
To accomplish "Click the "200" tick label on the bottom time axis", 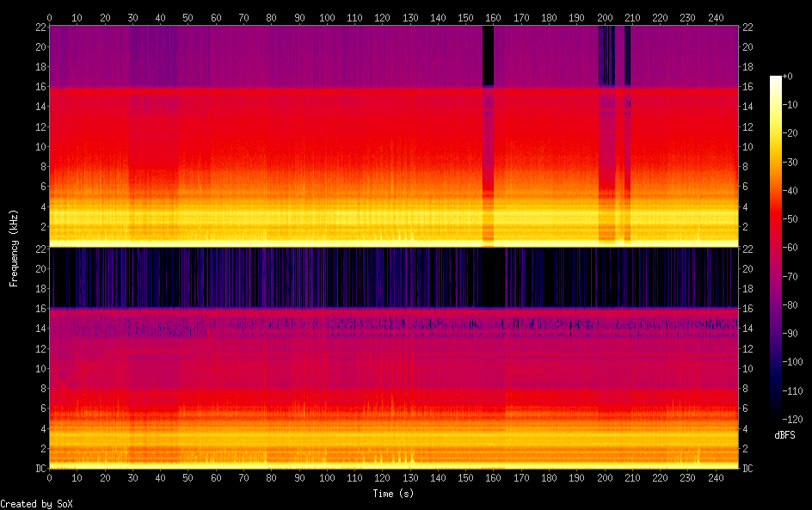I will coord(605,478).
